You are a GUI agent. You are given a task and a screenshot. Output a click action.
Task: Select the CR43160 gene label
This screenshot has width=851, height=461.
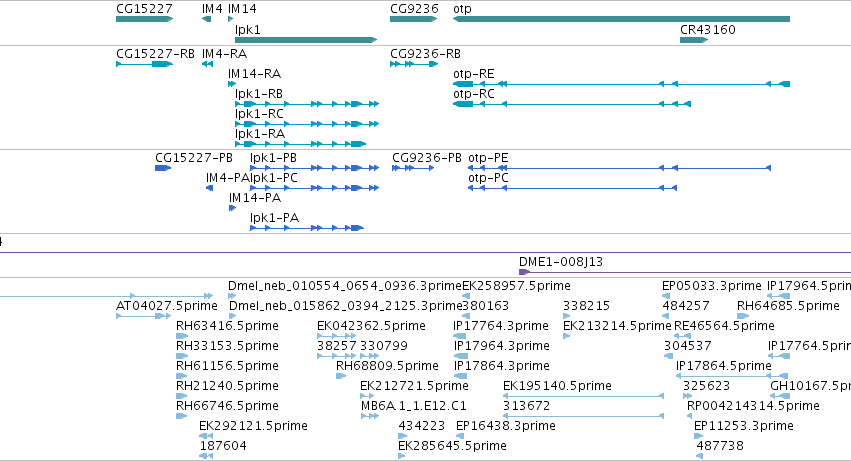click(x=708, y=29)
